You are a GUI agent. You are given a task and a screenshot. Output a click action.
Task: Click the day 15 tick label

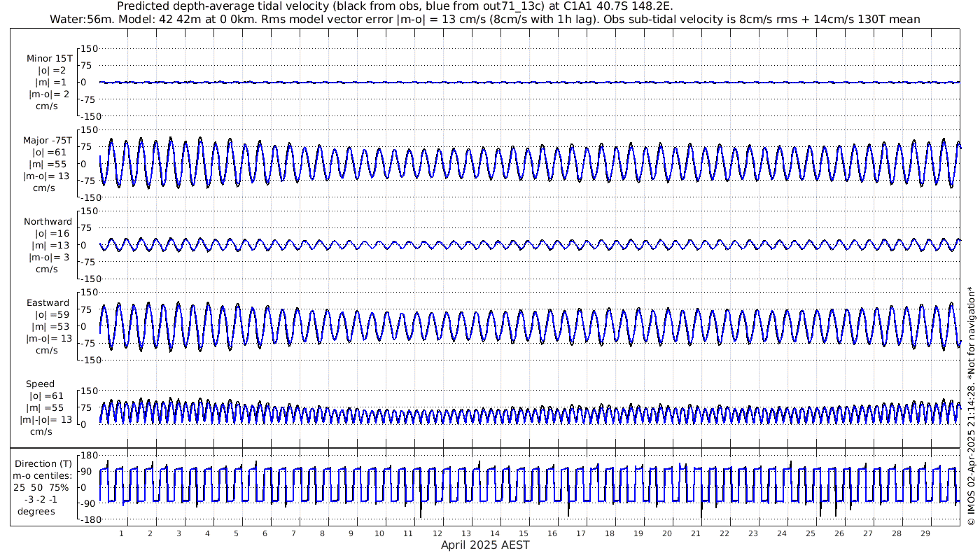point(524,533)
